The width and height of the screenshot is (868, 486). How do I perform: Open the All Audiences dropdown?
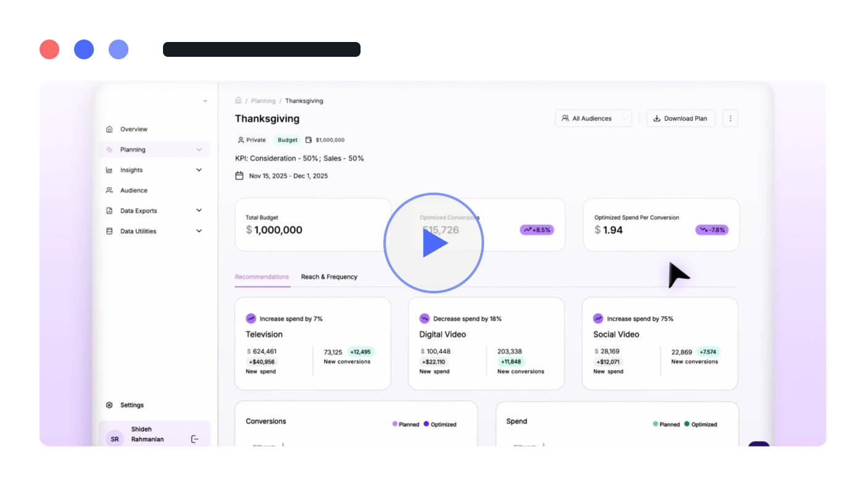[593, 119]
